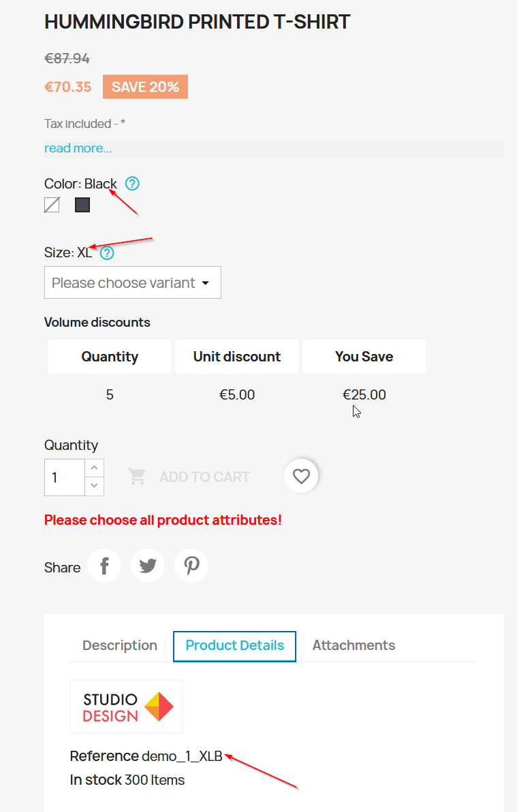Select the Product Details tab
Viewport: 517px width, 812px height.
click(235, 646)
